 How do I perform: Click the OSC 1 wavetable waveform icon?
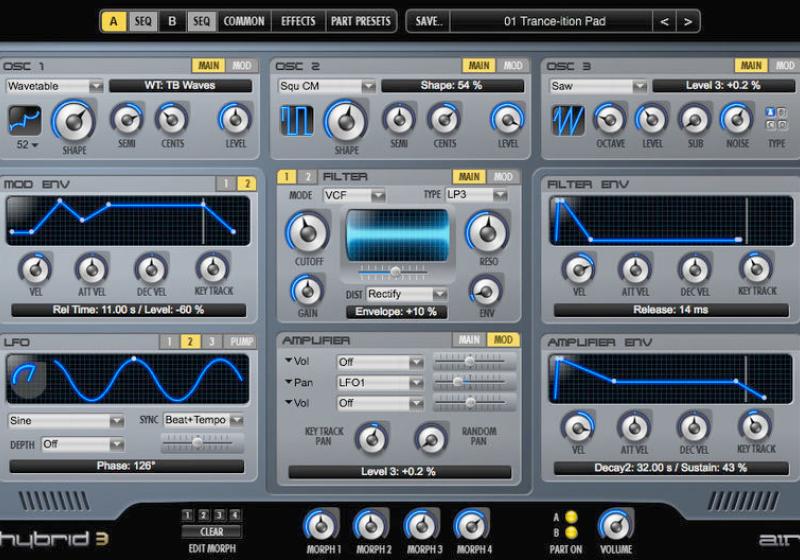(25, 120)
